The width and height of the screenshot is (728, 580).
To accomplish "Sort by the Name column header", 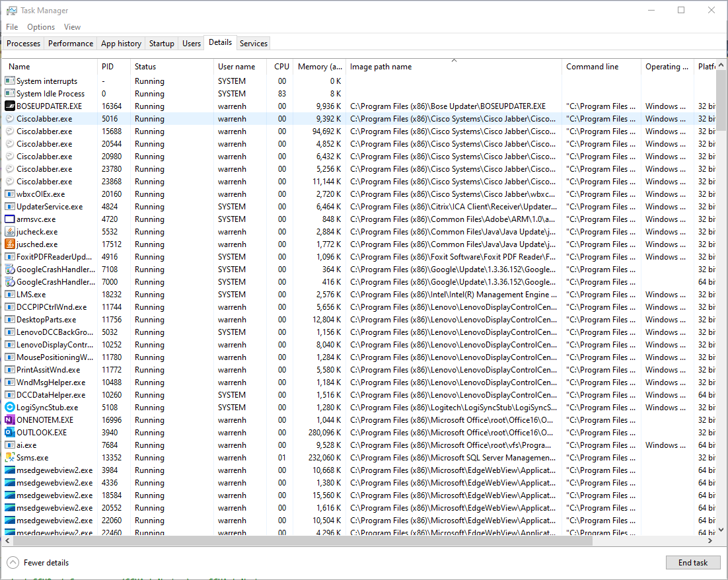I will click(x=50, y=67).
